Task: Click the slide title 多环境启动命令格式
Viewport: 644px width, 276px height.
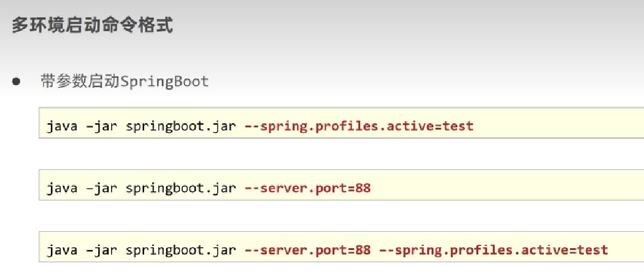Action: (92, 25)
